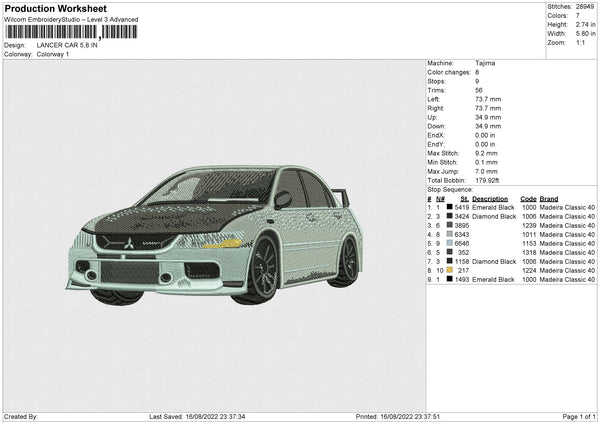Click the 'Stop Sequence:' heading
This screenshot has height=424, width=600.
[450, 190]
